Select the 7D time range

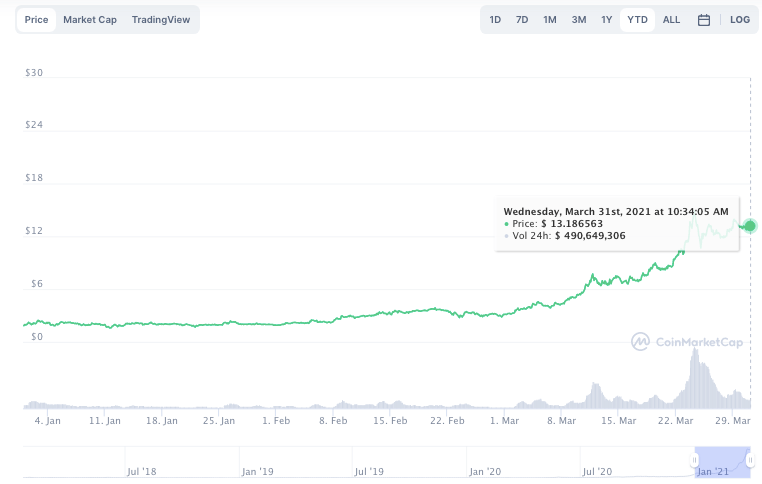pyautogui.click(x=522, y=20)
